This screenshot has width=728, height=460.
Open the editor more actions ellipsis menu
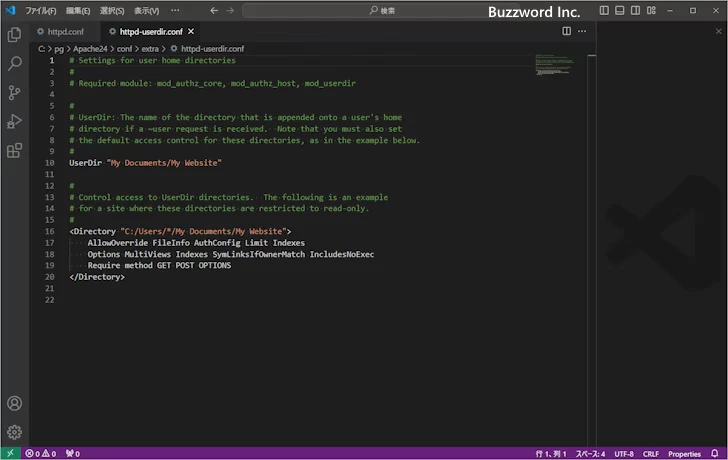[583, 32]
